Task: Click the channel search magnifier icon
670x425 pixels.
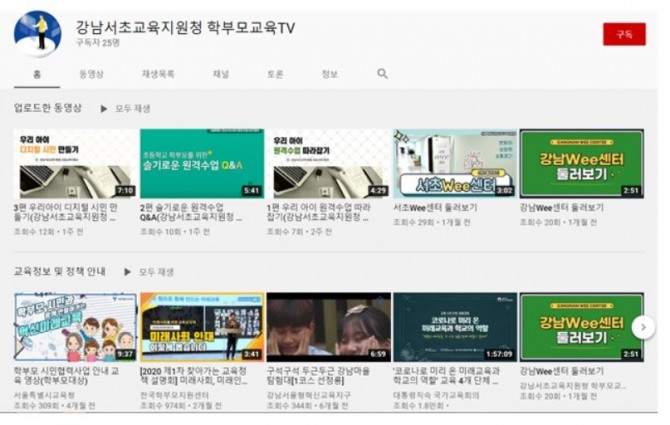Action: click(x=382, y=74)
